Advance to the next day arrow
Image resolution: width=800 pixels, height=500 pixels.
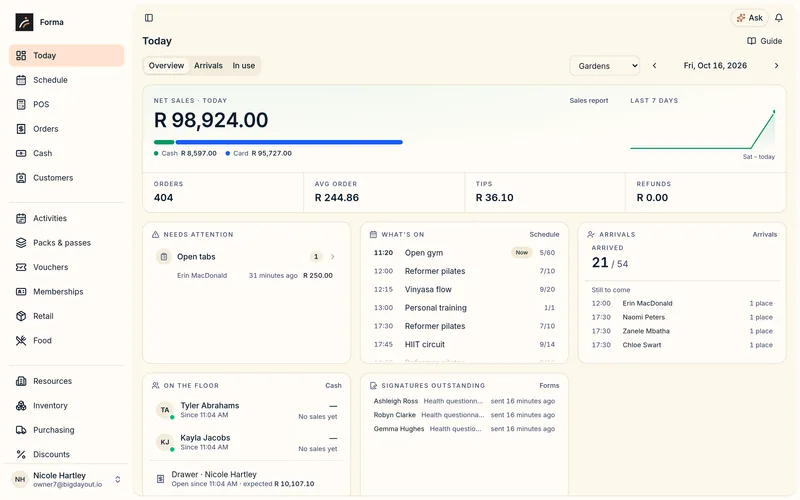[x=777, y=66]
